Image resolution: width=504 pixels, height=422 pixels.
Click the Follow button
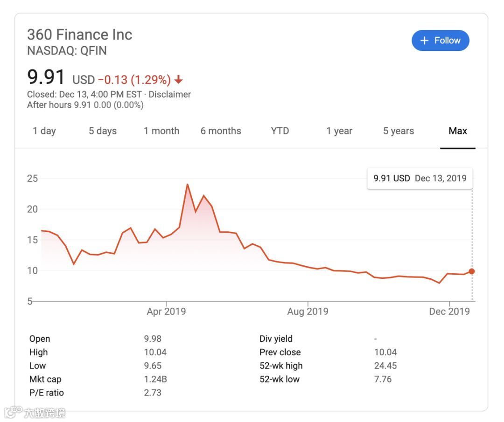[x=440, y=41]
